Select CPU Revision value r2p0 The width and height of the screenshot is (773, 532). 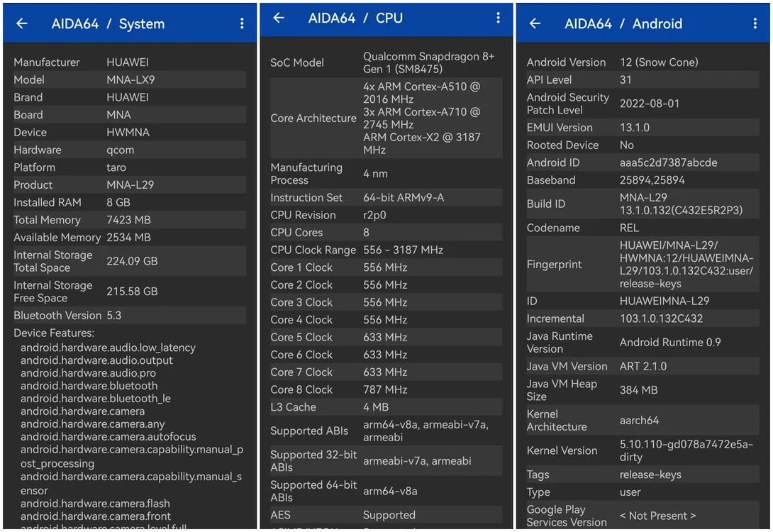point(374,215)
